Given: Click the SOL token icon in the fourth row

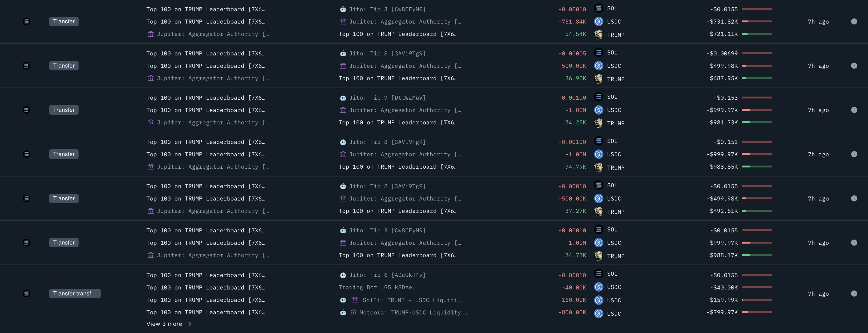Looking at the screenshot, I should [599, 141].
